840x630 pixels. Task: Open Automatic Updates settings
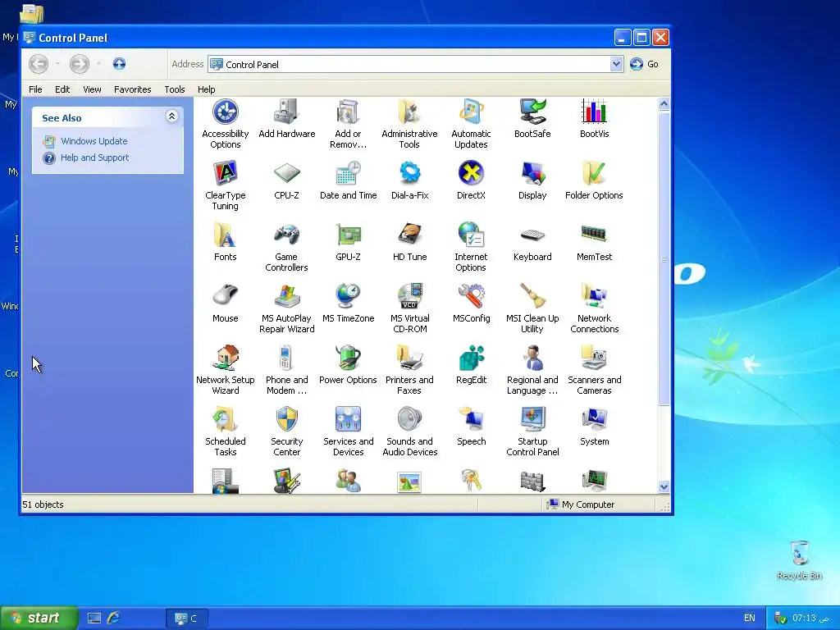471,125
